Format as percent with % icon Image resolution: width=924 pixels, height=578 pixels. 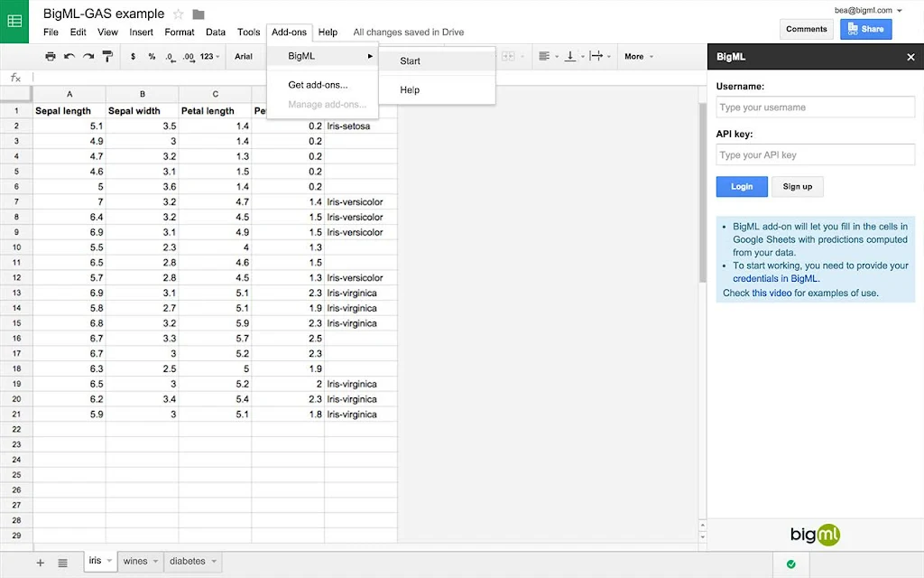(x=152, y=57)
